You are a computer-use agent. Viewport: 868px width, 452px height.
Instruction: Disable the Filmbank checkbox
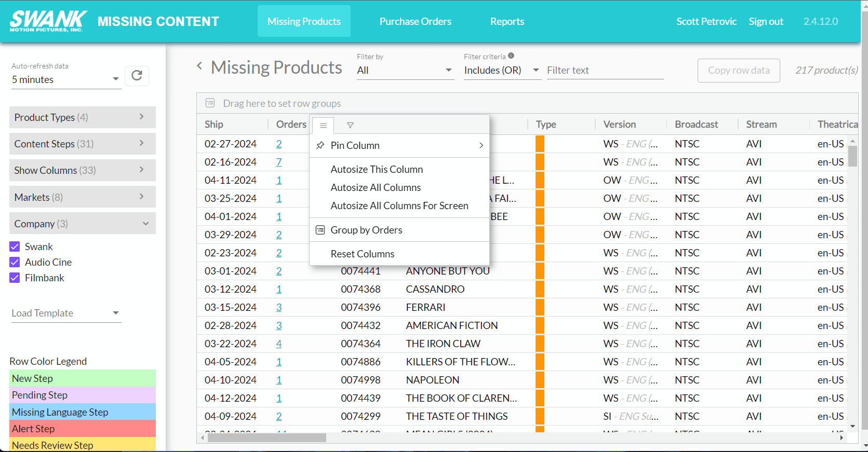tap(15, 278)
